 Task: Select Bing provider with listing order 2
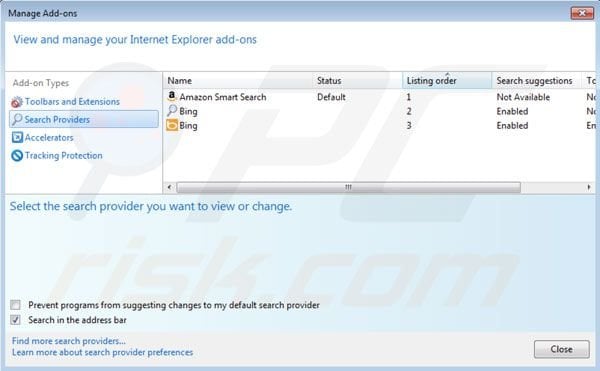188,111
